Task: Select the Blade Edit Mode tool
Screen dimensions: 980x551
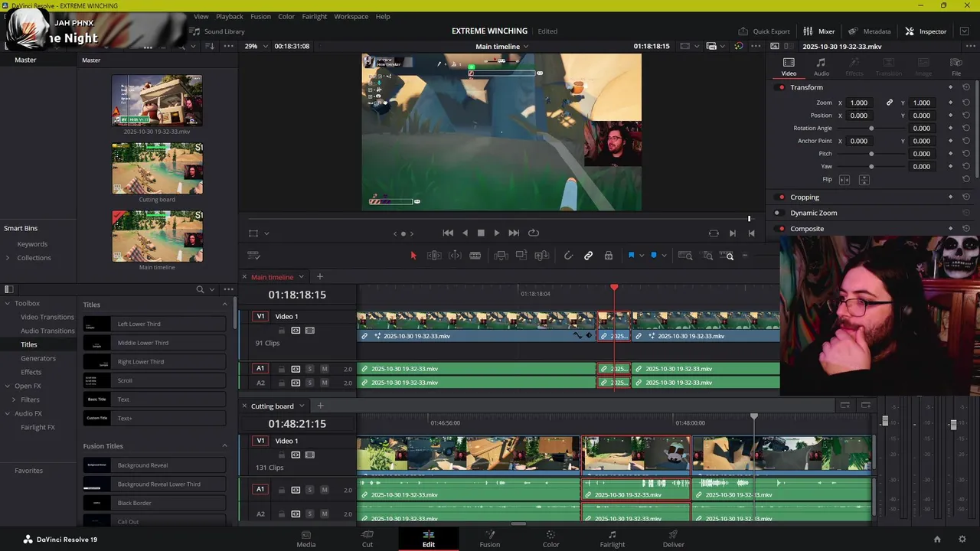Action: tap(475, 256)
